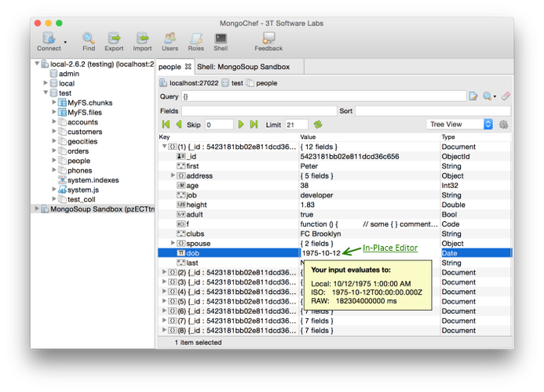Open the query editor document icon
The height and width of the screenshot is (392, 544).
[x=473, y=96]
